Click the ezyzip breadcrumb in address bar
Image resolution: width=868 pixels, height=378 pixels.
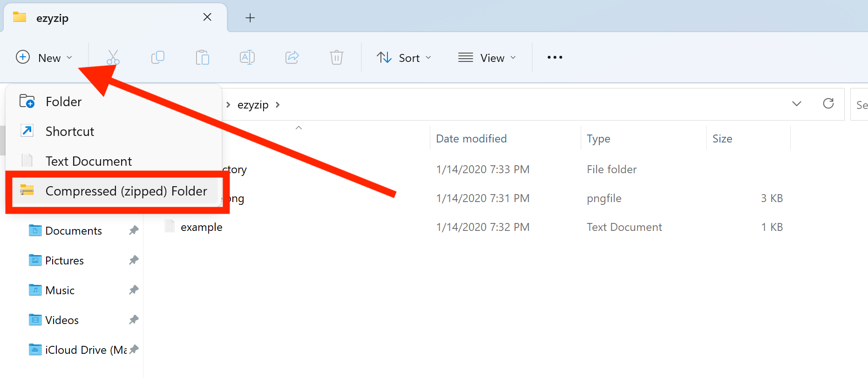point(253,105)
